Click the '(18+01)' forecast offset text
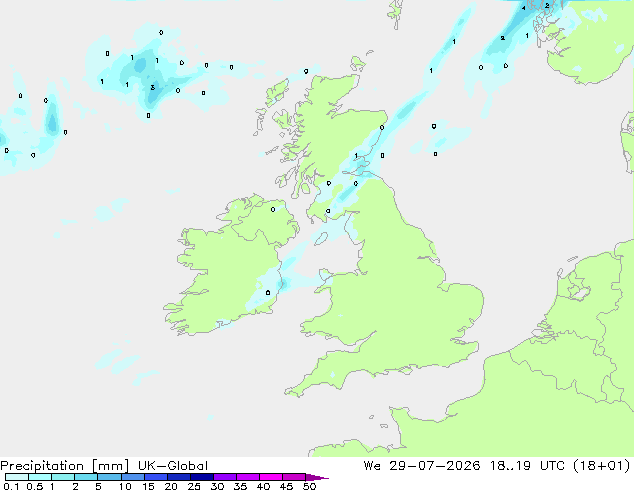The image size is (634, 490). (602, 466)
